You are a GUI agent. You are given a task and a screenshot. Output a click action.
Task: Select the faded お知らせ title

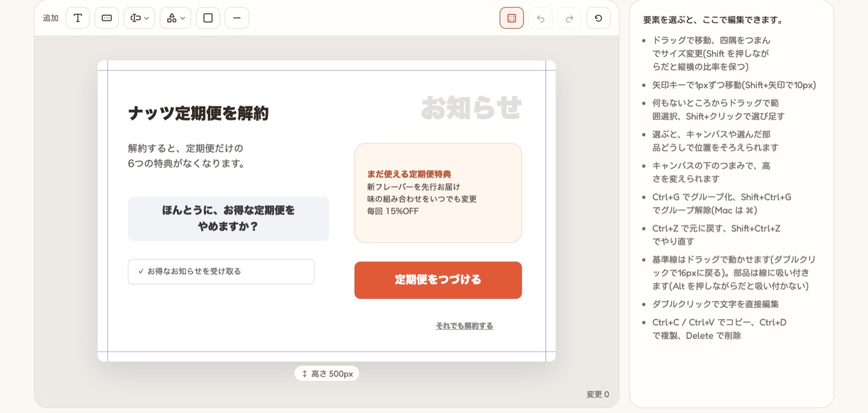471,107
